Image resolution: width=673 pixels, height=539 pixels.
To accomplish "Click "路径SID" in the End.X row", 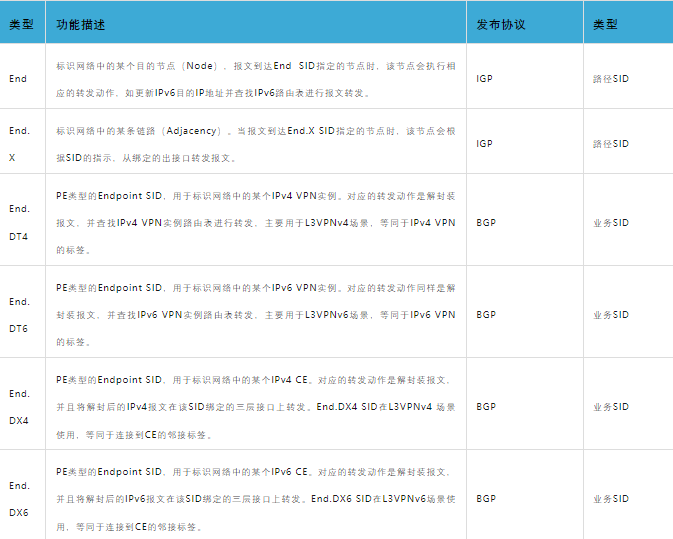I will (x=610, y=144).
